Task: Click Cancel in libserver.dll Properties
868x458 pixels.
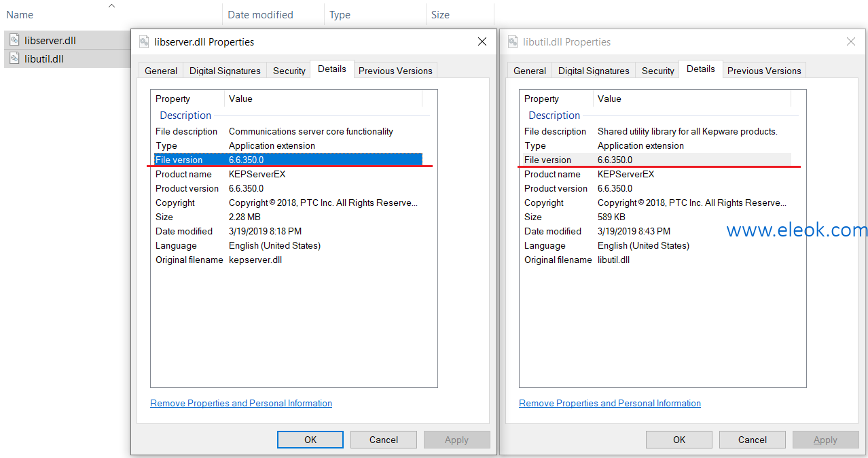Action: click(x=384, y=440)
